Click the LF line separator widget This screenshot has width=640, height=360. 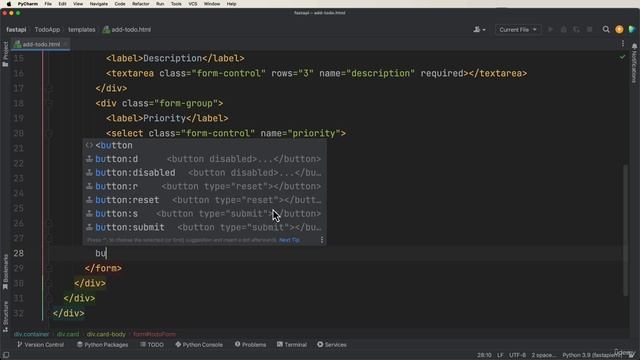pos(500,355)
